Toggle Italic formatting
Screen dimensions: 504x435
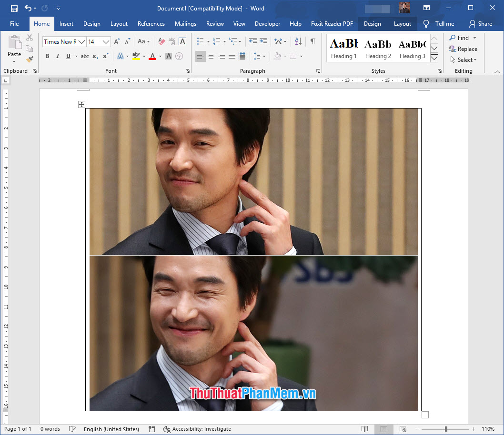58,56
